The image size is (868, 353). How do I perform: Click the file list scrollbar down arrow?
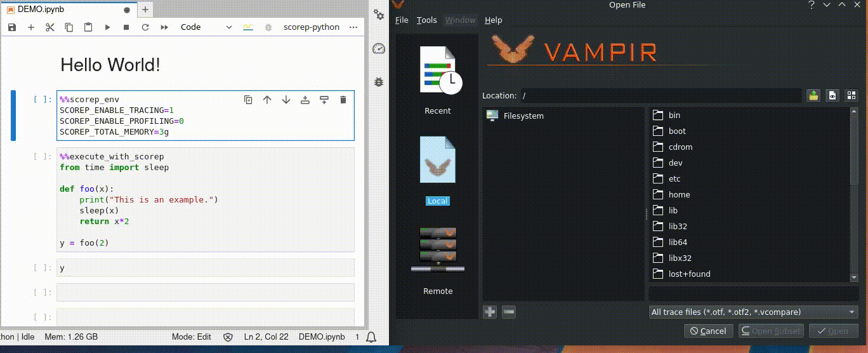[854, 277]
